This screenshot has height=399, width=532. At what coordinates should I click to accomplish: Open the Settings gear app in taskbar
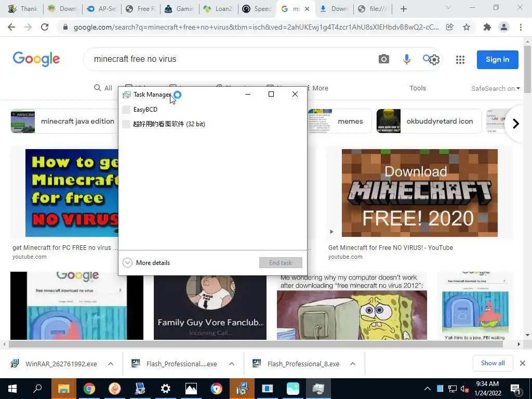coord(166,389)
